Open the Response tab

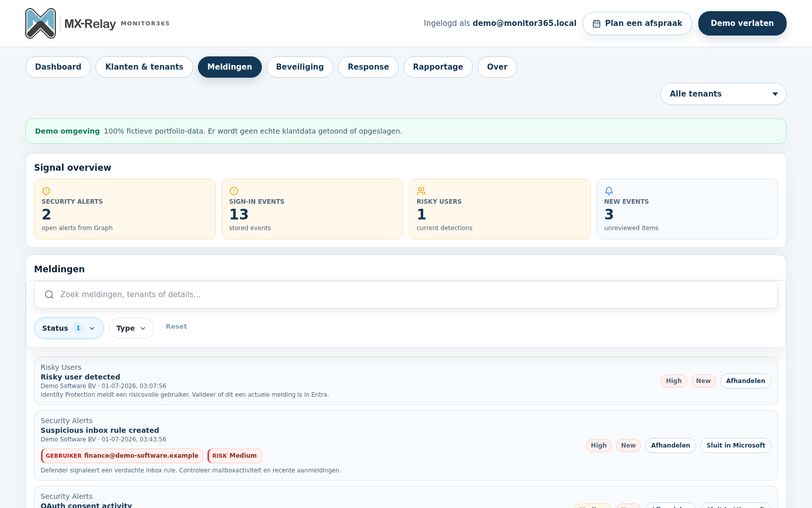pos(368,67)
